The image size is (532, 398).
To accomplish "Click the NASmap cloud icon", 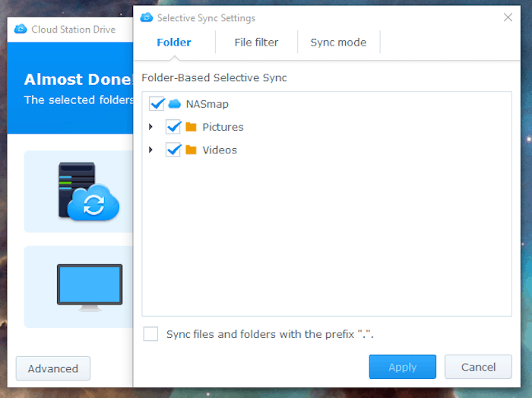I will 175,104.
